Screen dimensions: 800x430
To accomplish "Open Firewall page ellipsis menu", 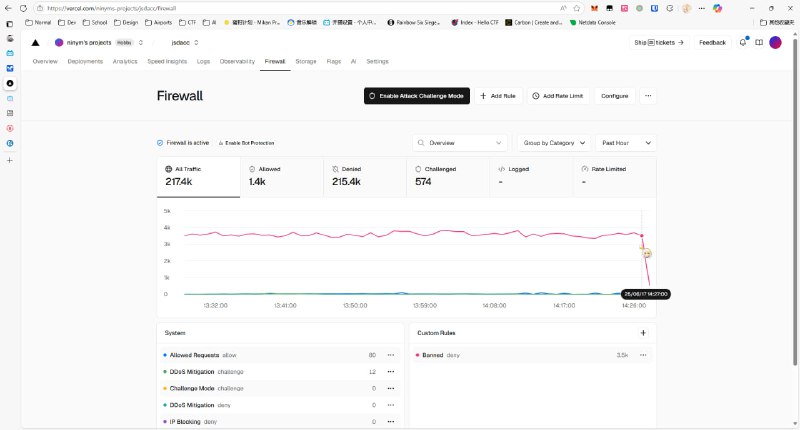I will pyautogui.click(x=648, y=96).
